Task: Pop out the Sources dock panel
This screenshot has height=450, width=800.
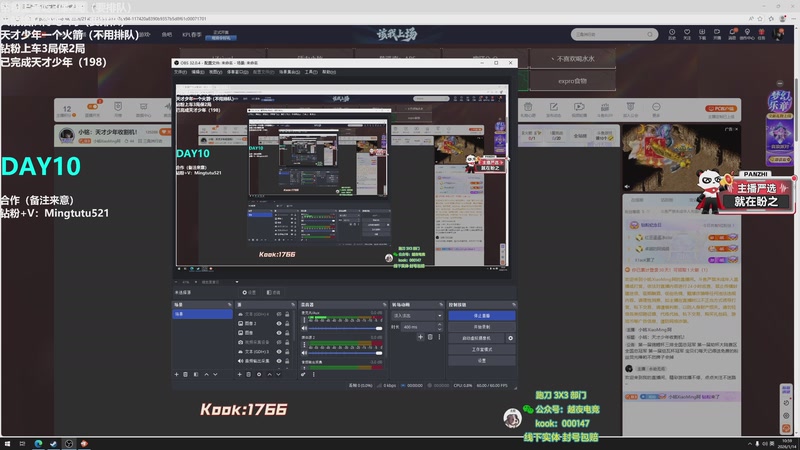Action: [293, 305]
